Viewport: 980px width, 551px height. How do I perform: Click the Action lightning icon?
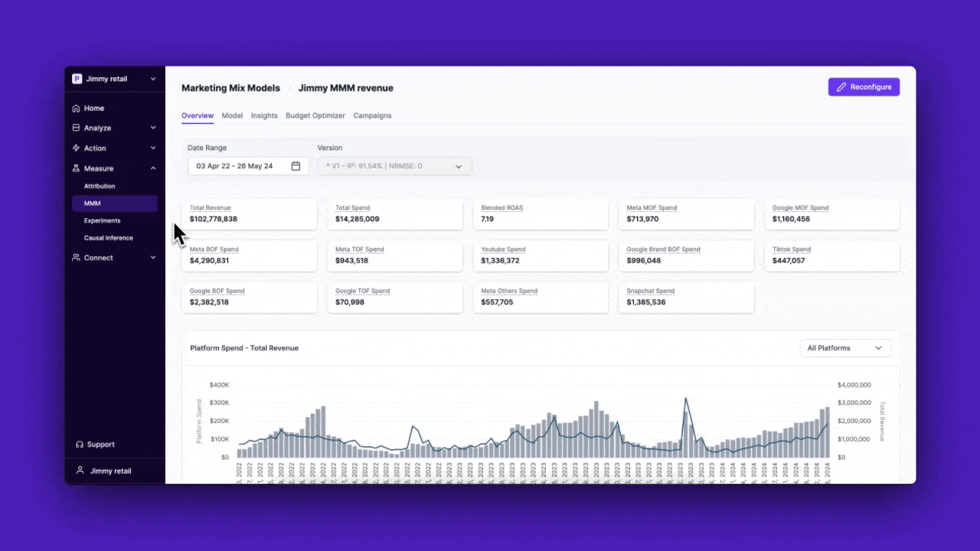click(x=76, y=148)
